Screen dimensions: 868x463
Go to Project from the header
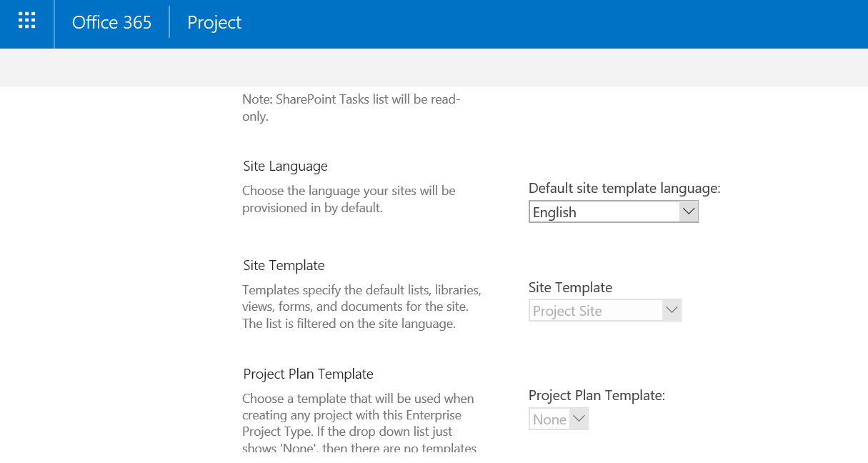click(x=214, y=22)
